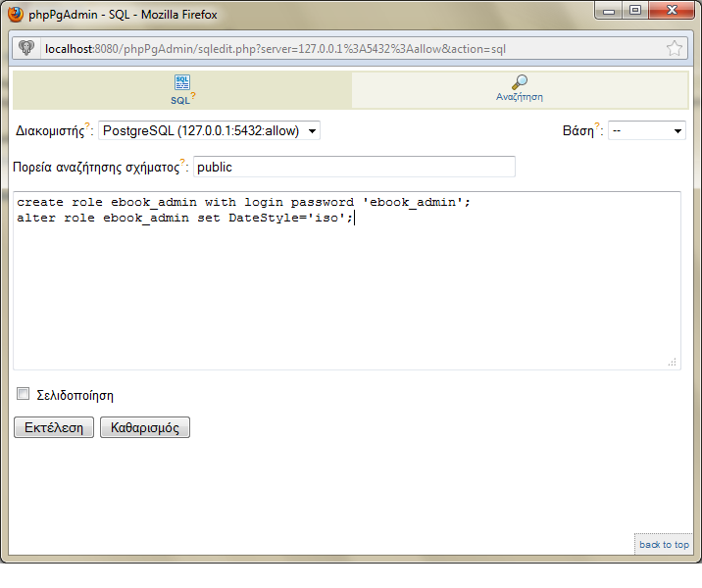Open help mark beside Πορεία αναζήτησης σχήματος

click(182, 162)
